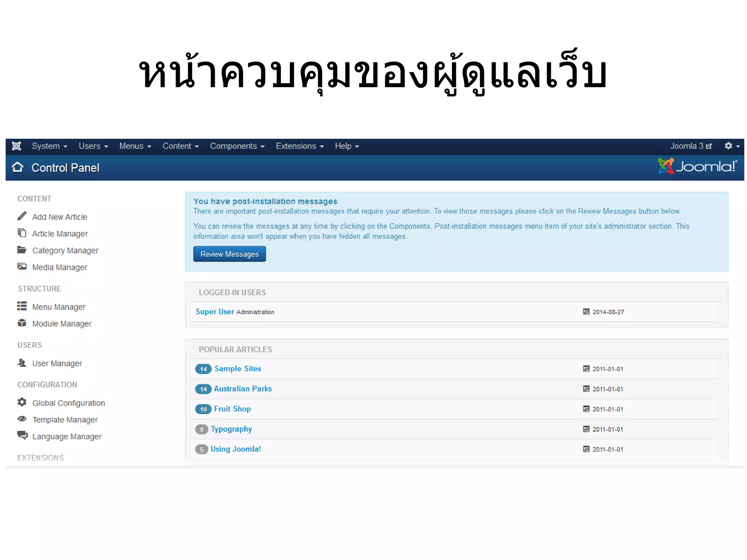Click the Article Manager pages icon
The width and height of the screenshot is (747, 560).
22,233
